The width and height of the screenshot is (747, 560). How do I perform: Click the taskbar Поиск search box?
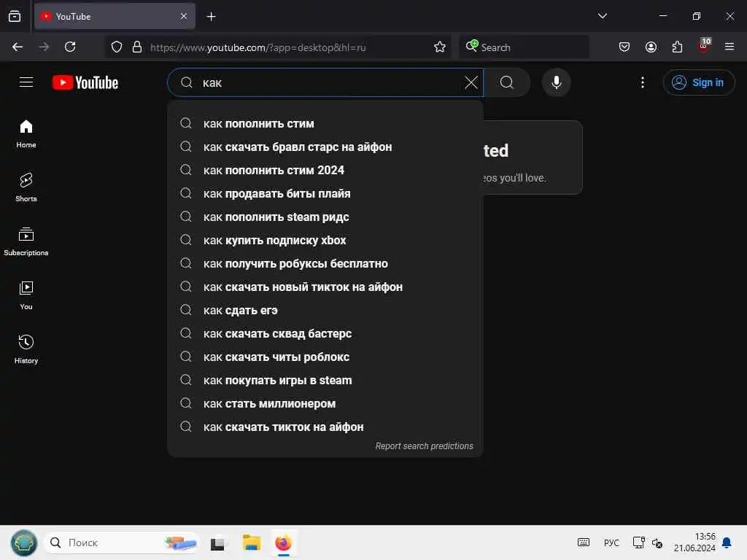coord(122,542)
